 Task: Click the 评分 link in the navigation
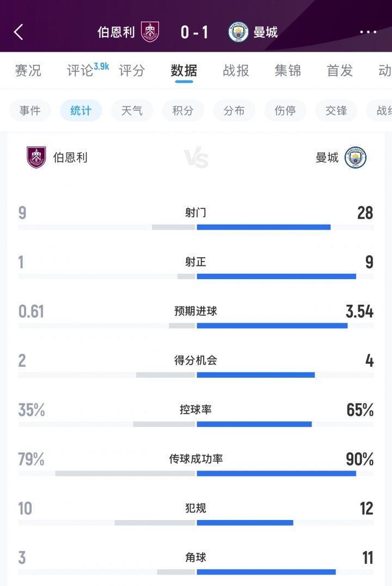132,70
